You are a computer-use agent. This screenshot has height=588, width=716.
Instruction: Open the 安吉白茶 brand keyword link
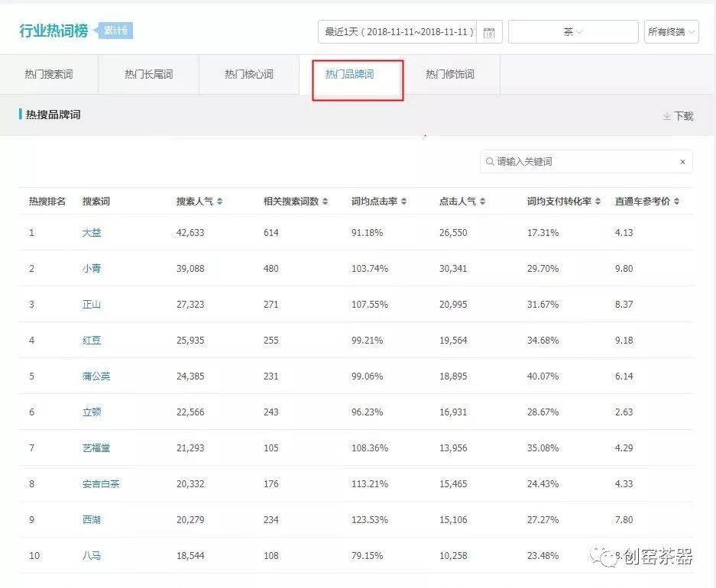101,484
